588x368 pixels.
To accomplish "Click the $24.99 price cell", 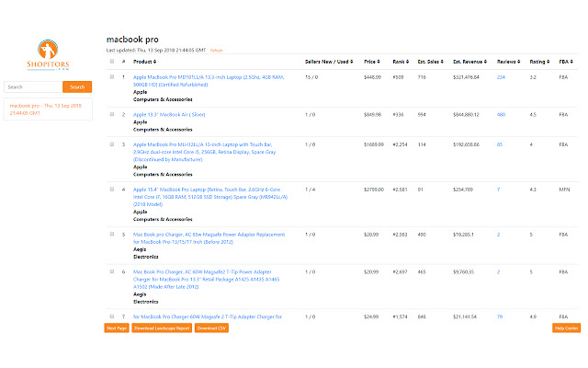I will tap(371, 316).
